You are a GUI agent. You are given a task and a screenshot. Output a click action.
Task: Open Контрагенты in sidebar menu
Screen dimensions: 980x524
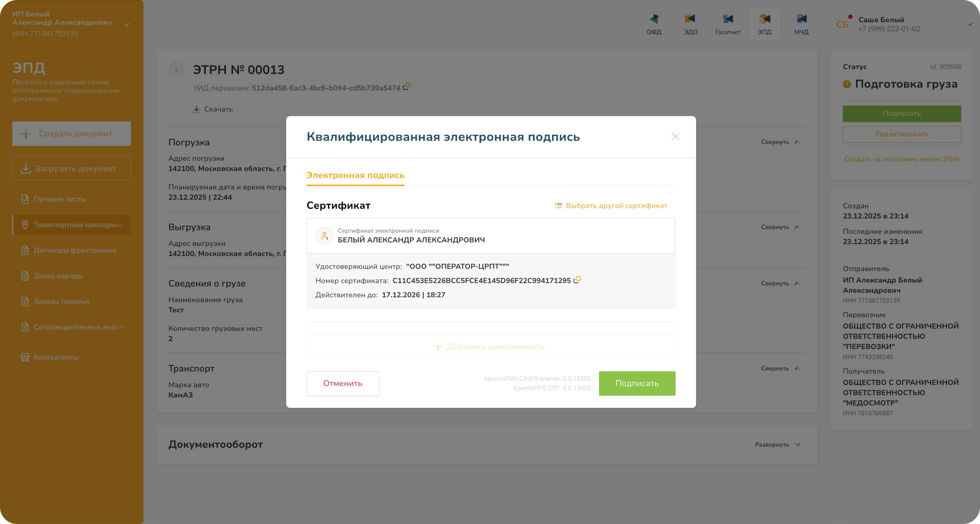coord(56,357)
